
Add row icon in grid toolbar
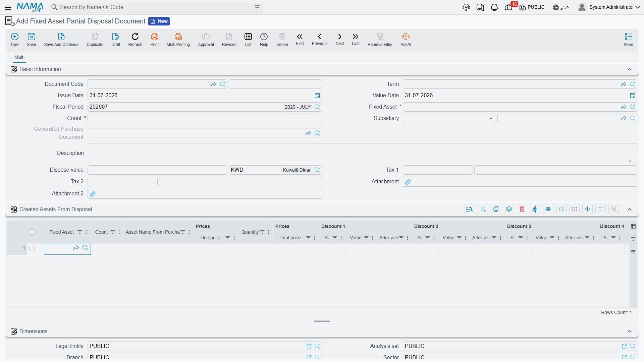(x=483, y=209)
